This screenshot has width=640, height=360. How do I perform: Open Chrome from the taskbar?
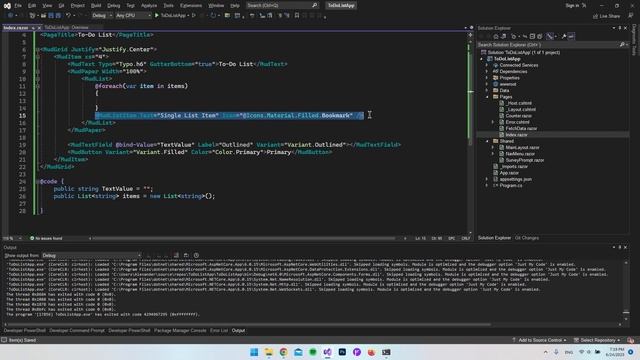[283, 352]
